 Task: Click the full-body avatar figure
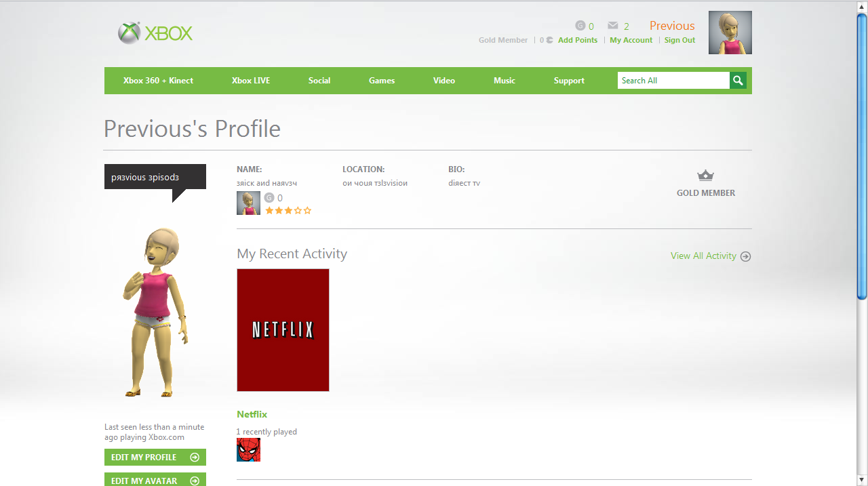[x=155, y=312]
